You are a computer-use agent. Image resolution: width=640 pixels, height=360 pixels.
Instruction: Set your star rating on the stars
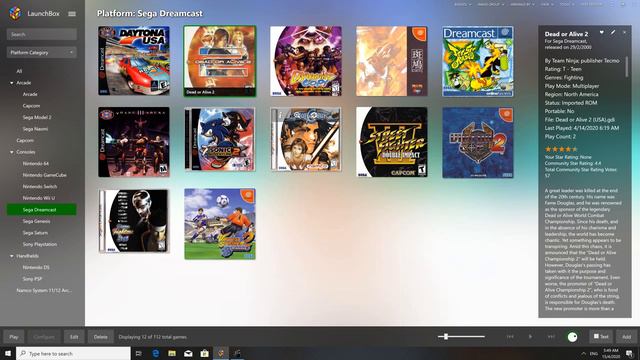[x=562, y=149]
